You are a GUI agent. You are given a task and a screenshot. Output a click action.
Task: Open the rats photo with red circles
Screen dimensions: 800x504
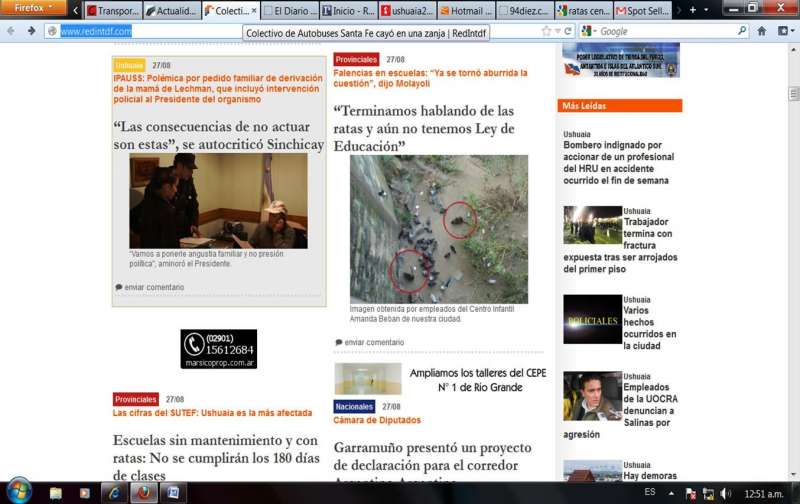pyautogui.click(x=438, y=229)
